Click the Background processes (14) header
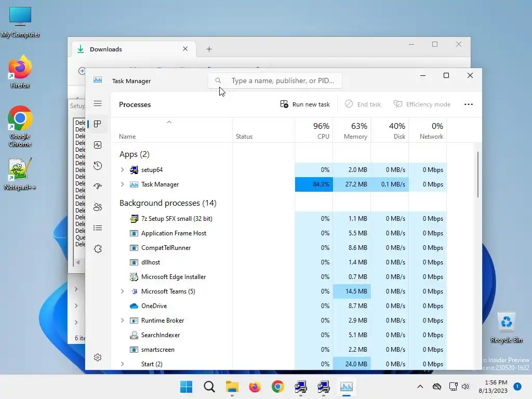 coord(168,203)
